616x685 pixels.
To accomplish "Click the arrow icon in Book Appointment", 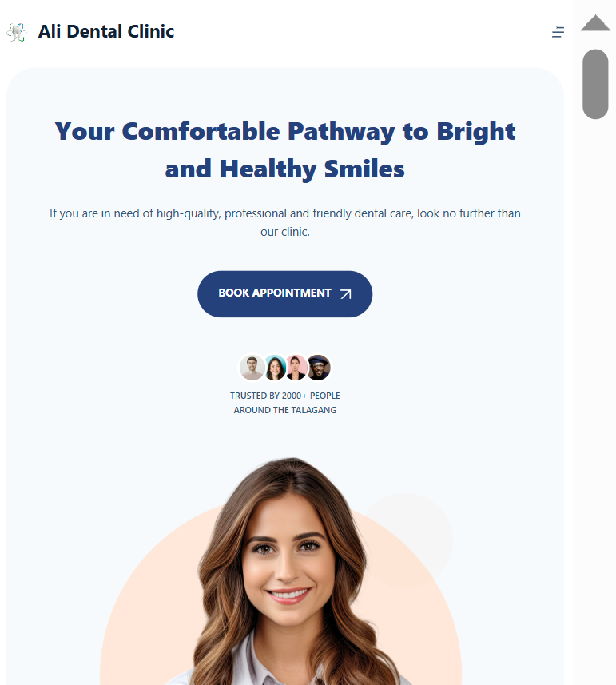I will point(346,294).
